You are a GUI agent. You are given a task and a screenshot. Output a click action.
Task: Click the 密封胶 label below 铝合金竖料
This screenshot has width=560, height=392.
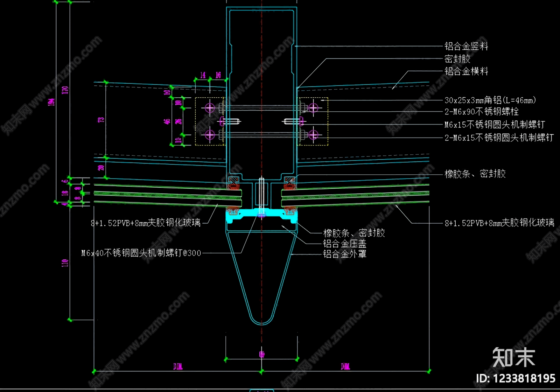coord(457,58)
